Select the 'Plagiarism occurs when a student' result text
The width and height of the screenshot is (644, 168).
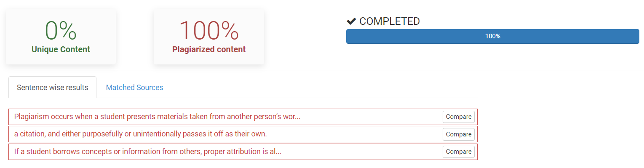[157, 117]
